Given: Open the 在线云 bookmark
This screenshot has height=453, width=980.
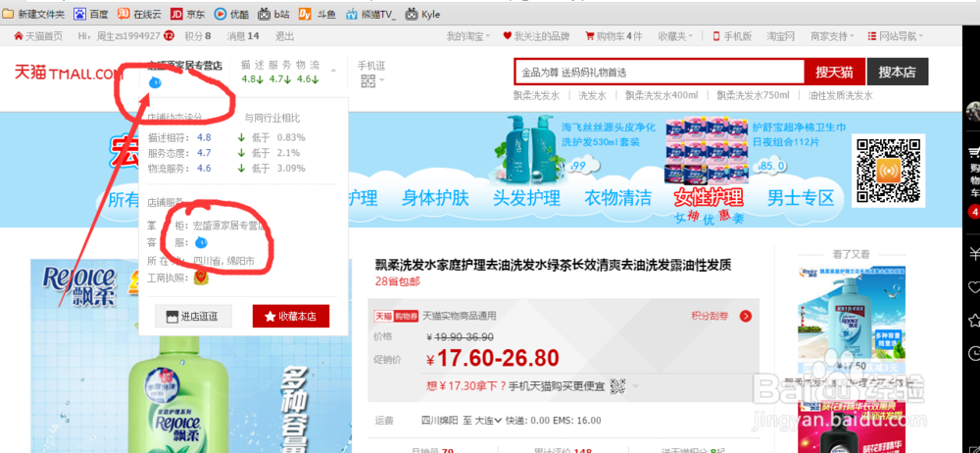Looking at the screenshot, I should pyautogui.click(x=139, y=14).
